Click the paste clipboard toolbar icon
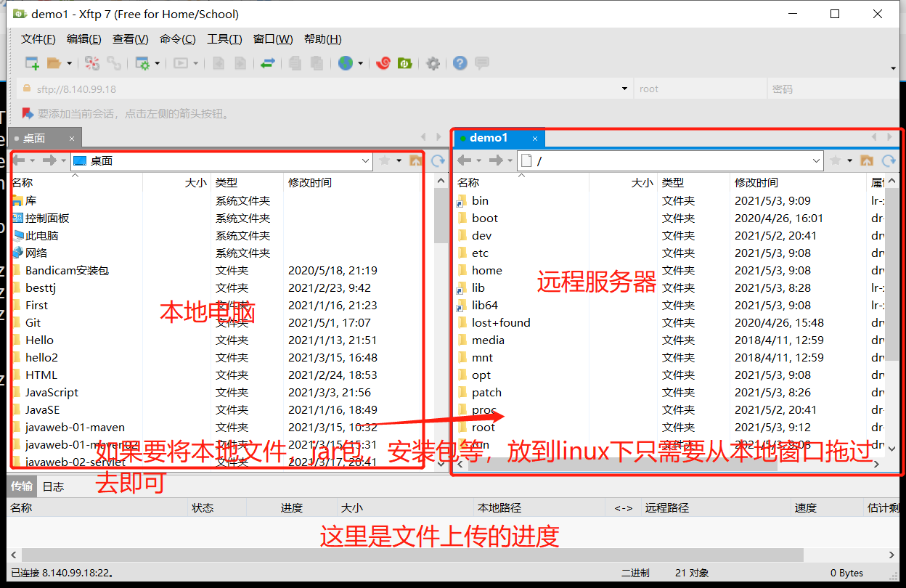 tap(317, 63)
